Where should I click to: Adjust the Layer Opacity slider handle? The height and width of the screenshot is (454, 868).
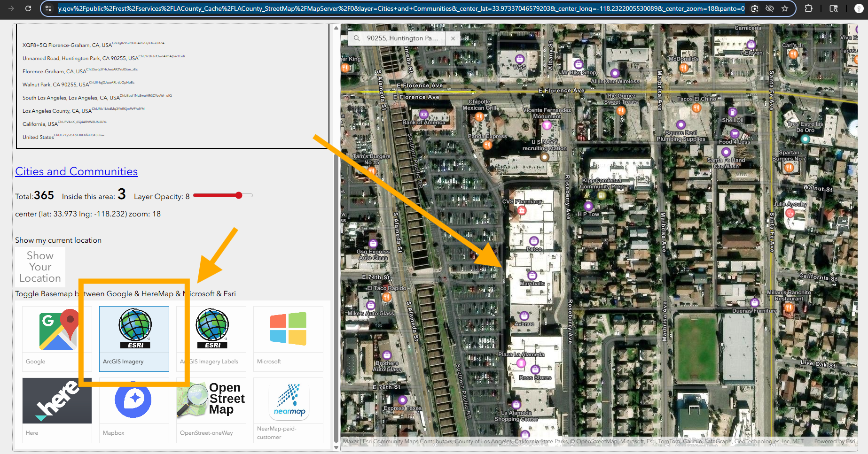[x=239, y=195]
